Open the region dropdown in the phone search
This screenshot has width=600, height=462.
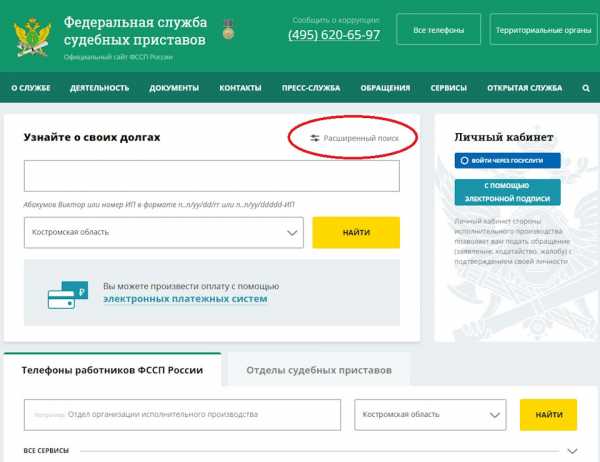[430, 415]
